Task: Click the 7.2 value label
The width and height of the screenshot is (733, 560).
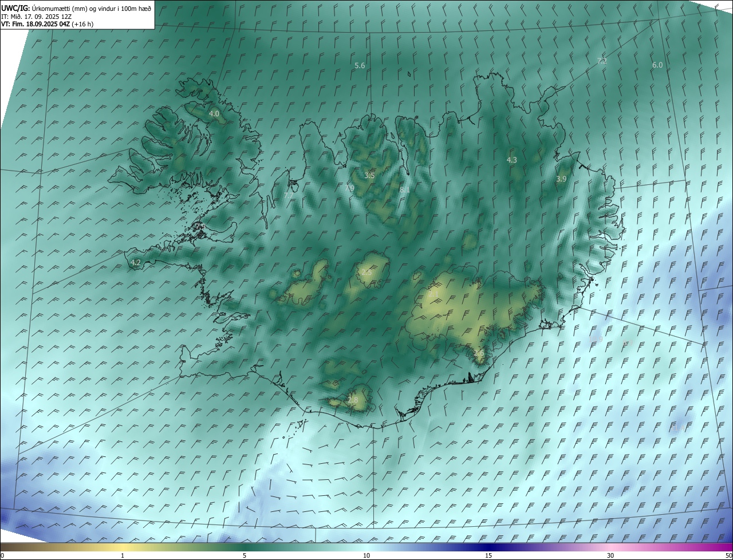Action: [x=602, y=61]
